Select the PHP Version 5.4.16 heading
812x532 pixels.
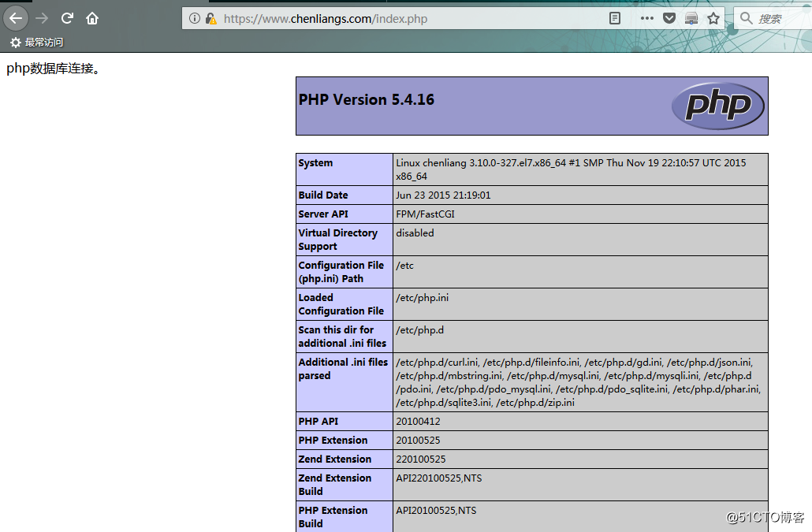tap(367, 99)
